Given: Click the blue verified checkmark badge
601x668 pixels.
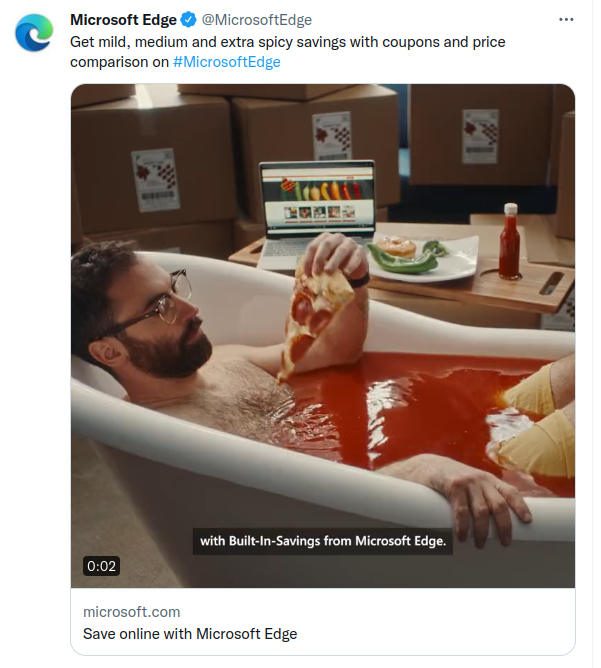Looking at the screenshot, I should pos(188,20).
